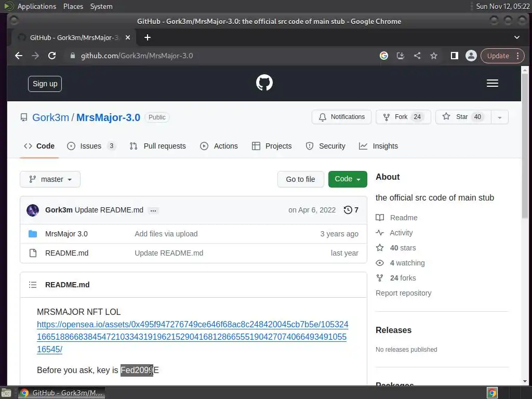Switch to the Pull requests tab
The height and width of the screenshot is (399, 532).
point(158,146)
